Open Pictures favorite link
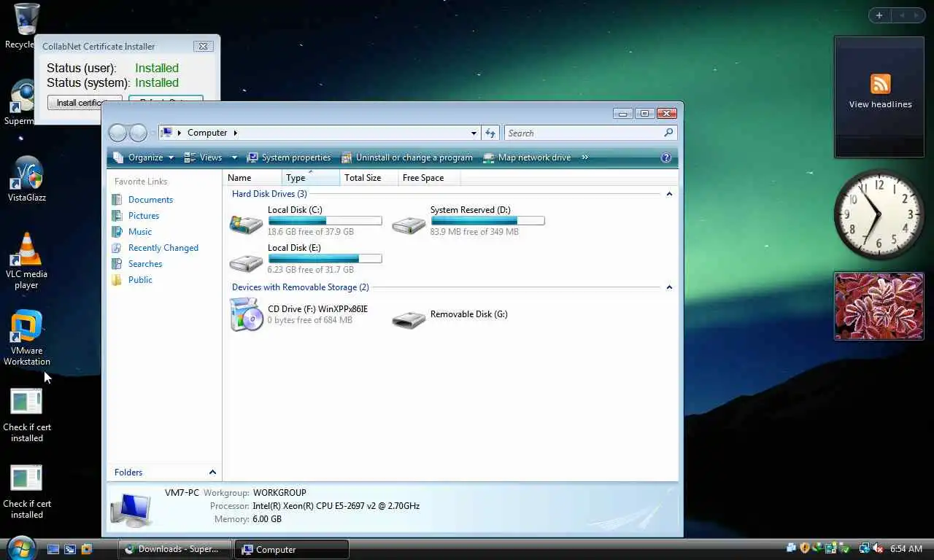 (x=144, y=216)
